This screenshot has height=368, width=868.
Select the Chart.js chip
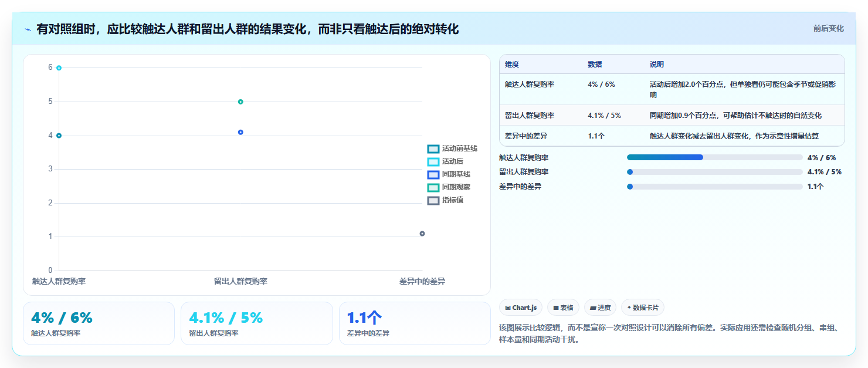[521, 308]
